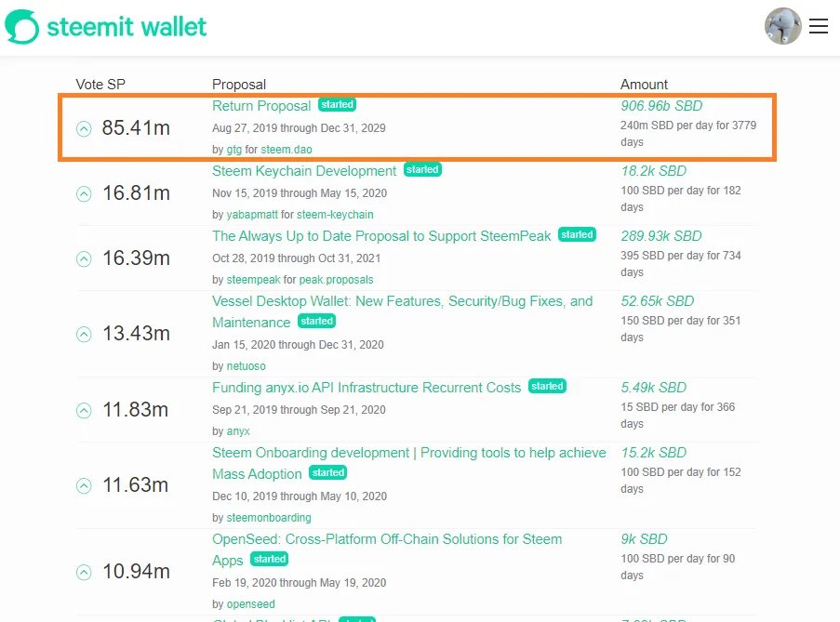The width and height of the screenshot is (840, 622).
Task: Click the Steemit wallet logo icon
Action: (x=22, y=27)
